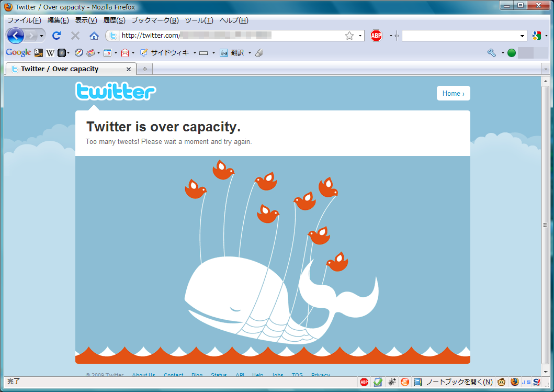The image size is (554, 392).
Task: Toggle the JS status bar indicator
Action: 526,382
